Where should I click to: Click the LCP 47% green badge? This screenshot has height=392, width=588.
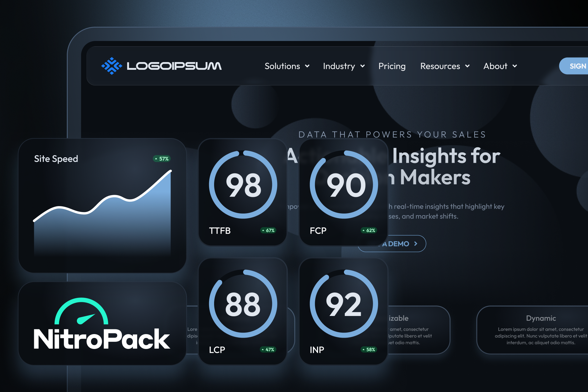[x=268, y=350]
